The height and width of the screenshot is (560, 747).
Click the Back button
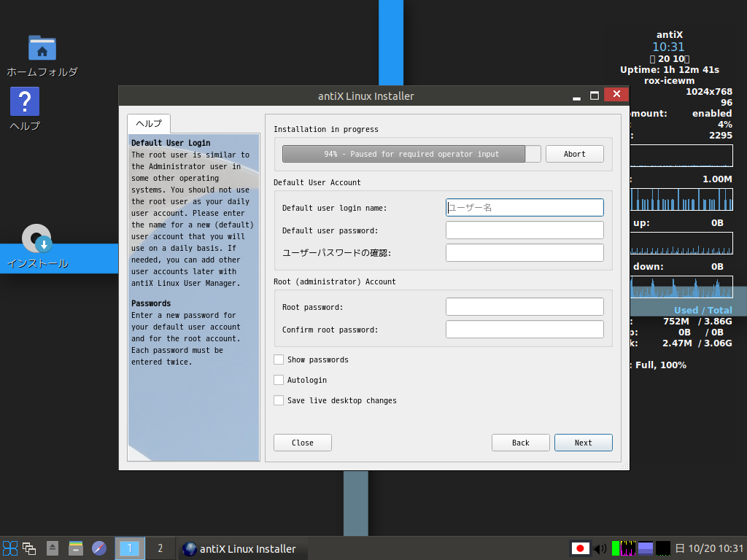(520, 443)
